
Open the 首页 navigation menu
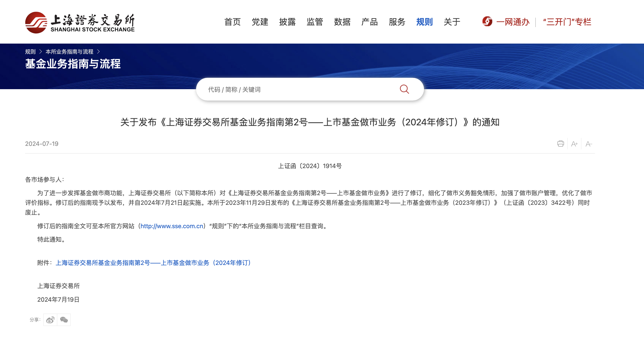tap(232, 22)
